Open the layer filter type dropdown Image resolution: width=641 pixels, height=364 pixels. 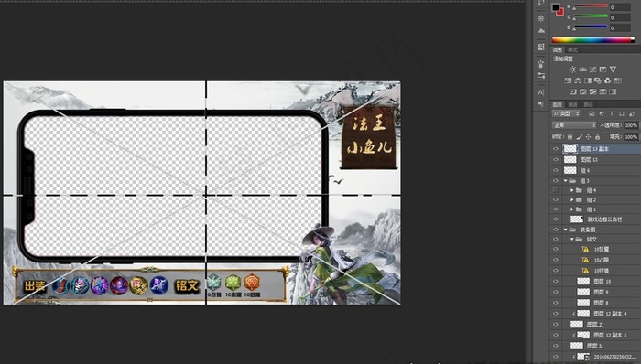[566, 113]
